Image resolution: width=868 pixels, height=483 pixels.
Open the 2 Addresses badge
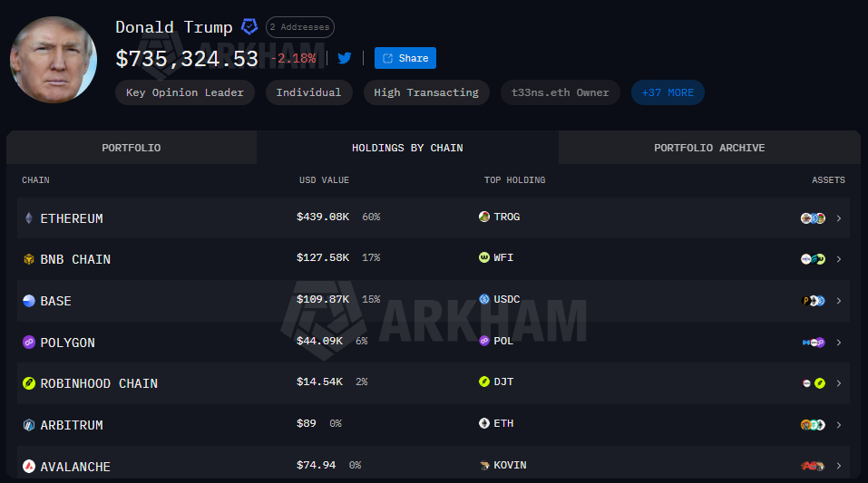click(300, 27)
